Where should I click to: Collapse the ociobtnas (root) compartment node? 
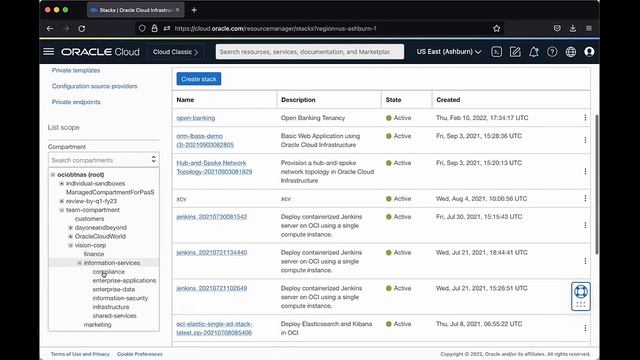coord(53,175)
